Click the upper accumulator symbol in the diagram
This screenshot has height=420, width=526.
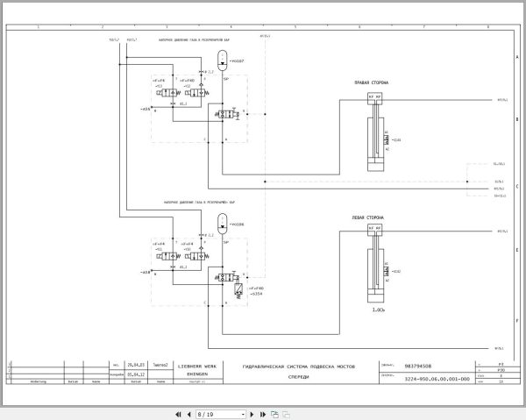[222, 61]
